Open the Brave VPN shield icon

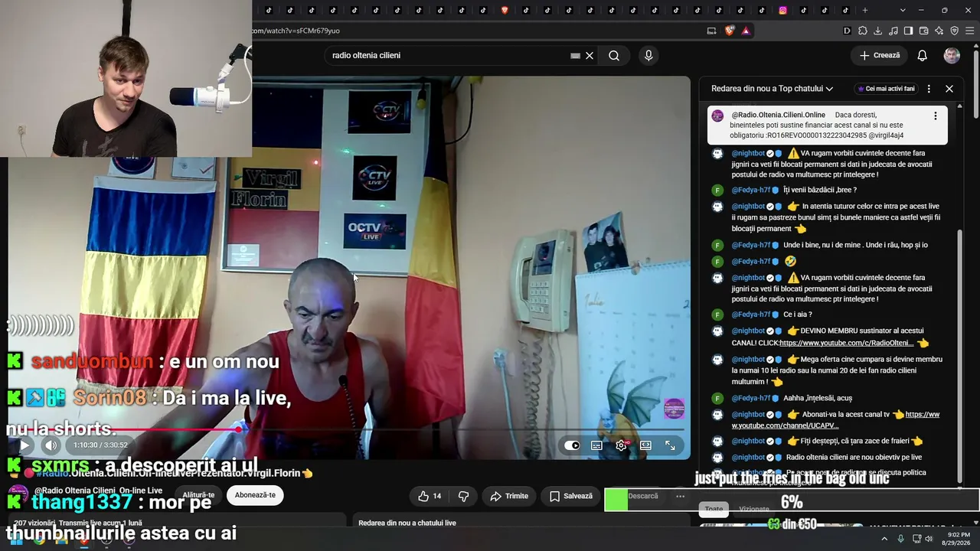955,31
